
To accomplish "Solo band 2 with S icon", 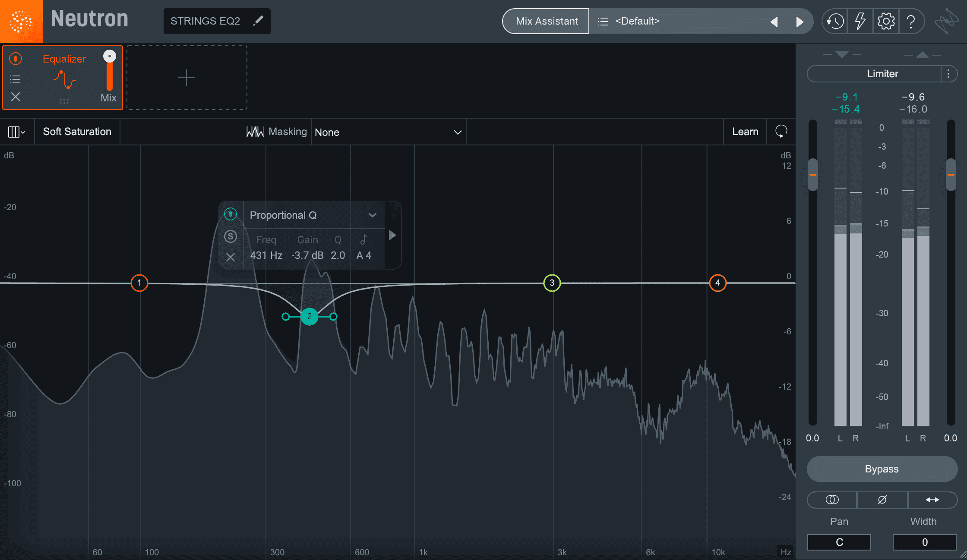I will (x=231, y=236).
